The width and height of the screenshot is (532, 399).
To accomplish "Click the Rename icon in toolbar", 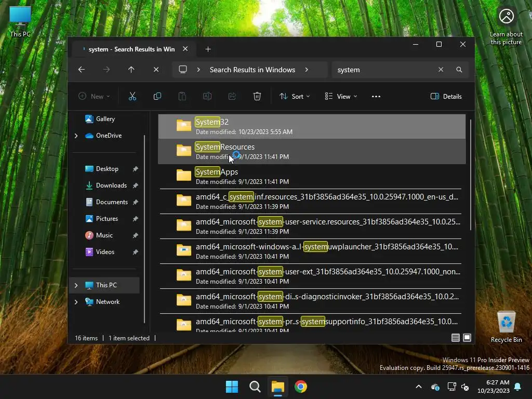I will (x=207, y=96).
